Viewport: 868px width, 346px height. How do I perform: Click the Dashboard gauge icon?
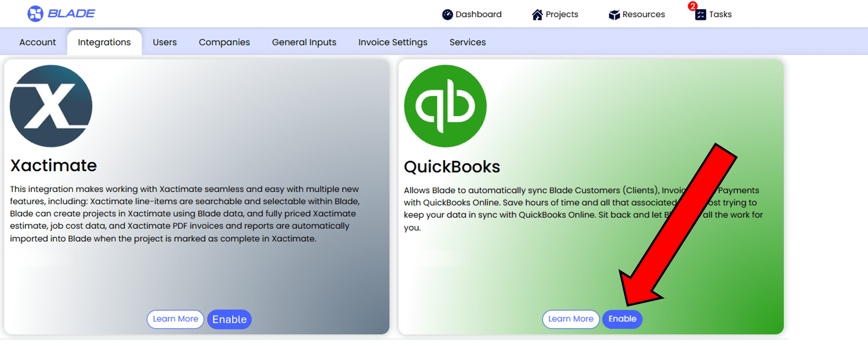coord(447,14)
